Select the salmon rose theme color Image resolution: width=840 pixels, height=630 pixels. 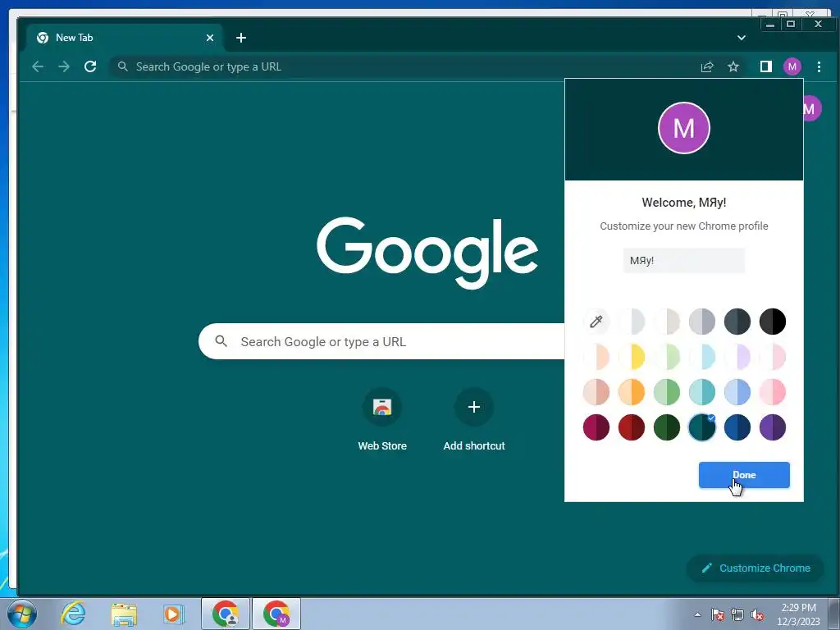[596, 392]
